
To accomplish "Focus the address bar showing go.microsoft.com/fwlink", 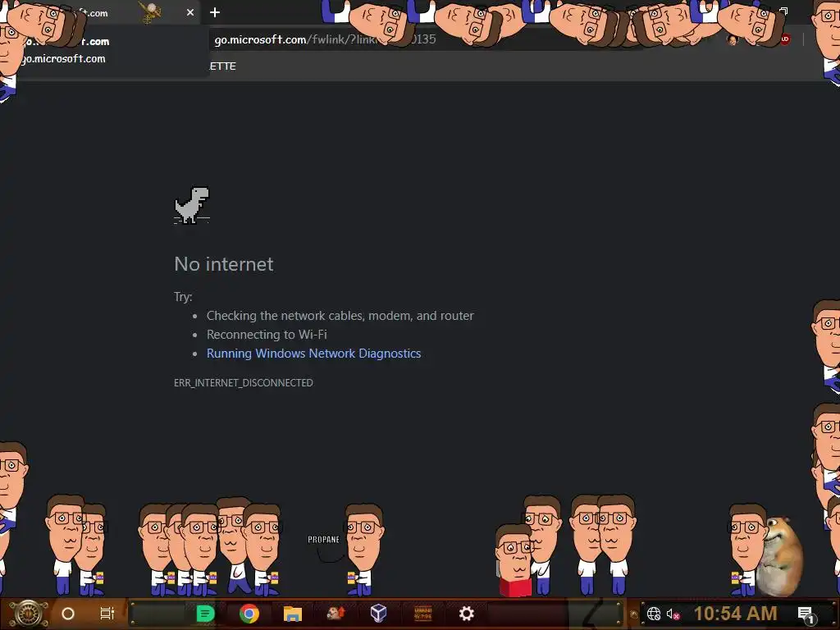I will (325, 39).
